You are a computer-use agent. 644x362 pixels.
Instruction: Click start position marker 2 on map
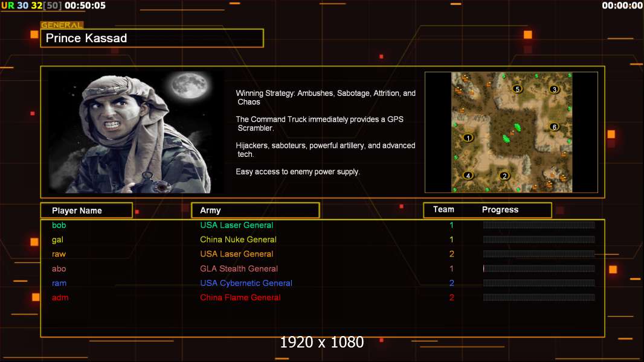[x=504, y=176]
